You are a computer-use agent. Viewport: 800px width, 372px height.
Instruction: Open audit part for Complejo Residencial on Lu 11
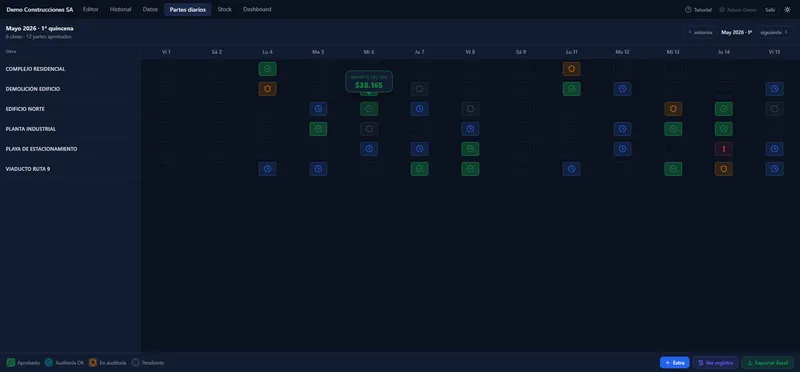(571, 69)
